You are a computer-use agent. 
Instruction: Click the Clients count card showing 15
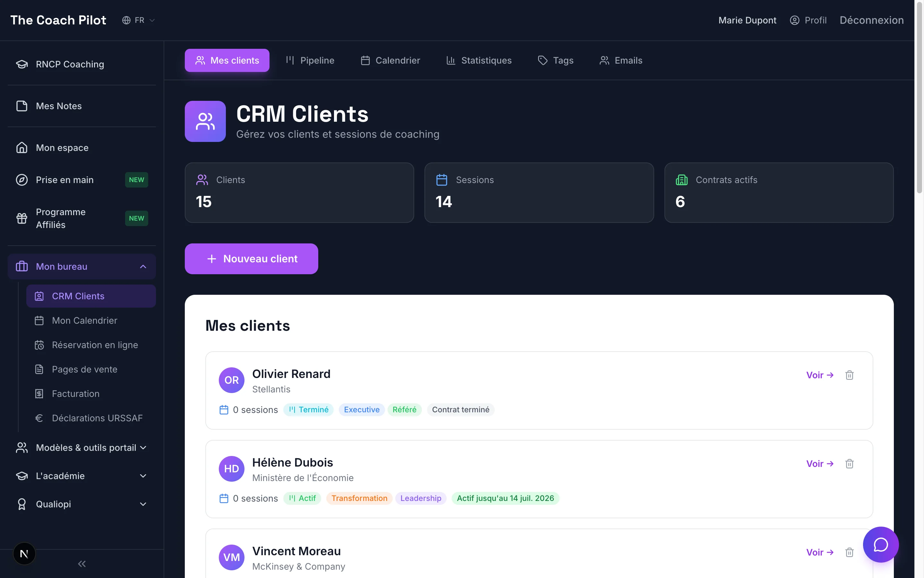(x=299, y=193)
